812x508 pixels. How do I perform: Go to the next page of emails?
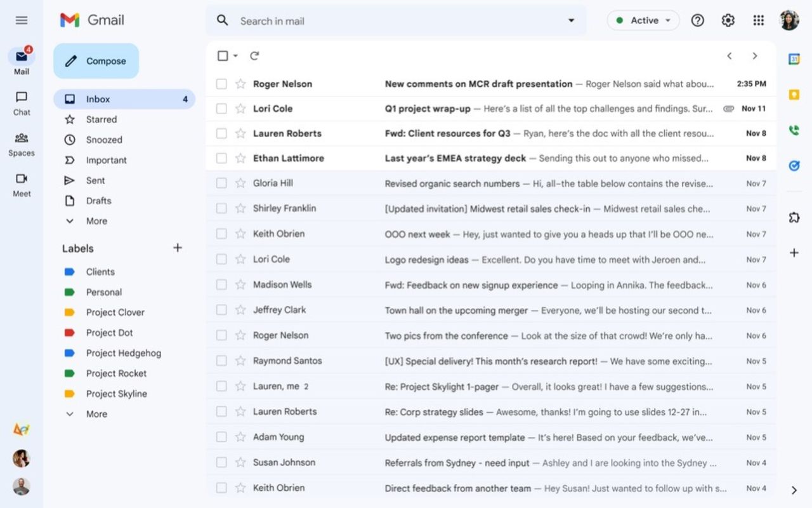coord(754,55)
